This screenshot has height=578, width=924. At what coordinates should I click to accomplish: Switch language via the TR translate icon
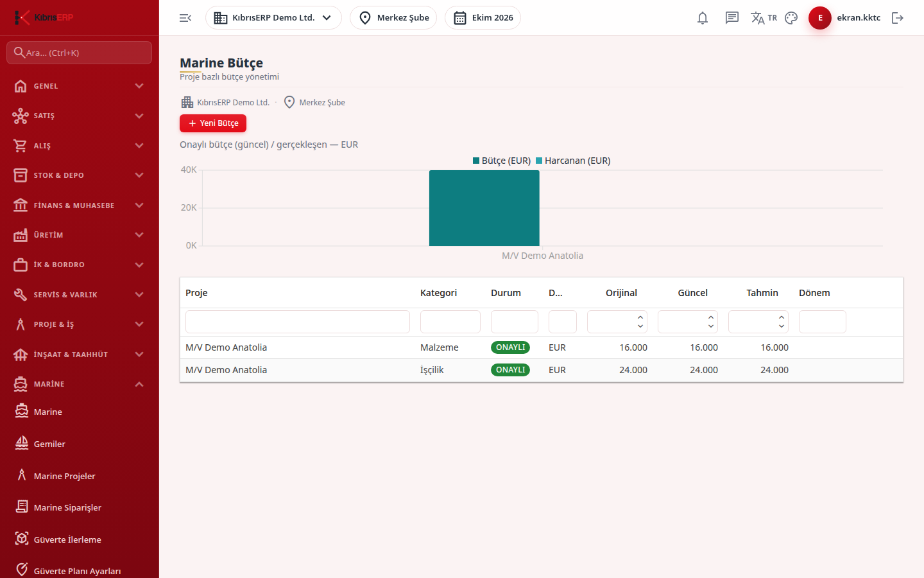tap(764, 18)
